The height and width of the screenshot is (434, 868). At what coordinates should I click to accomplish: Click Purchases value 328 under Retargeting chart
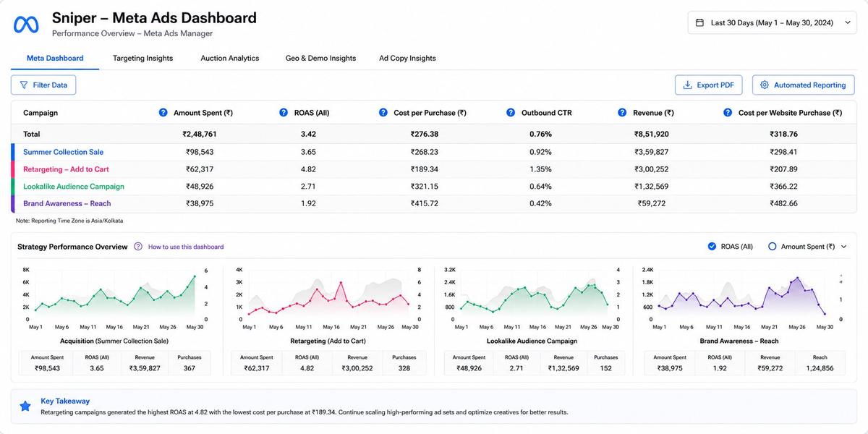404,368
